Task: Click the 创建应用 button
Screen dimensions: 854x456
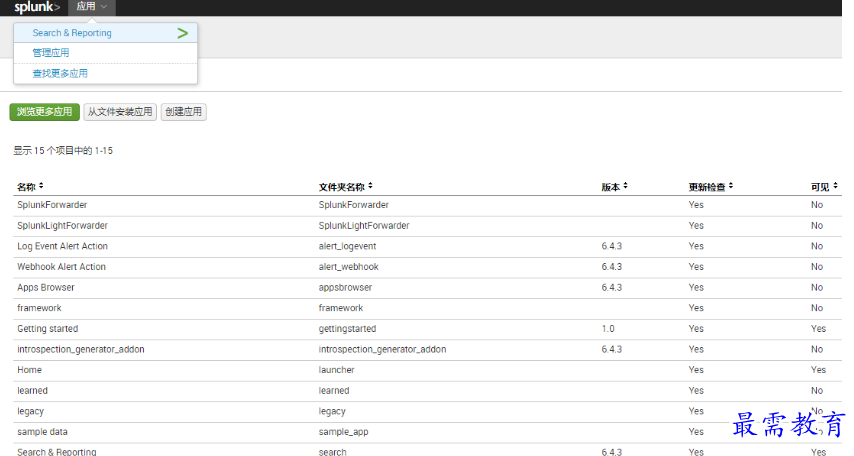Action: pyautogui.click(x=184, y=112)
